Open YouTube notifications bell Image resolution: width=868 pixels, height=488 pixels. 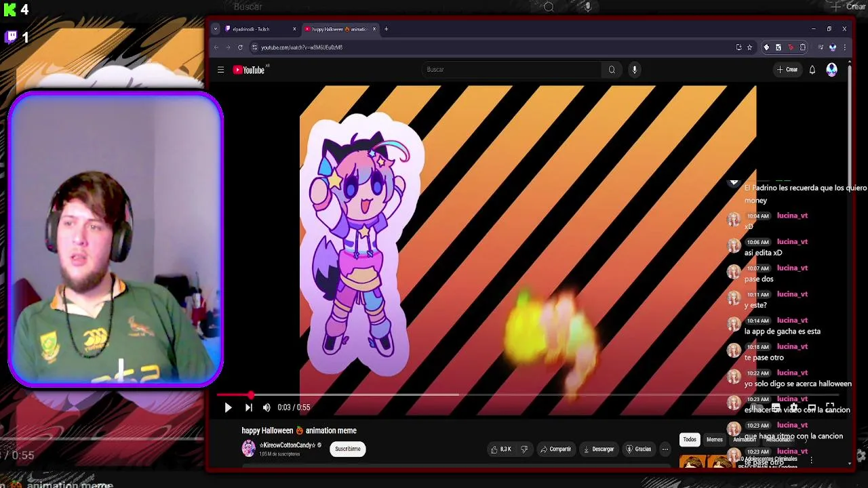coord(812,70)
